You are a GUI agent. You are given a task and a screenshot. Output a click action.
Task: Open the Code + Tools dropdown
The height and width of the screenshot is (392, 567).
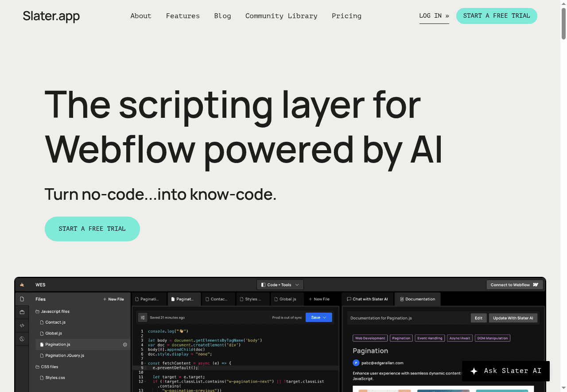(280, 285)
